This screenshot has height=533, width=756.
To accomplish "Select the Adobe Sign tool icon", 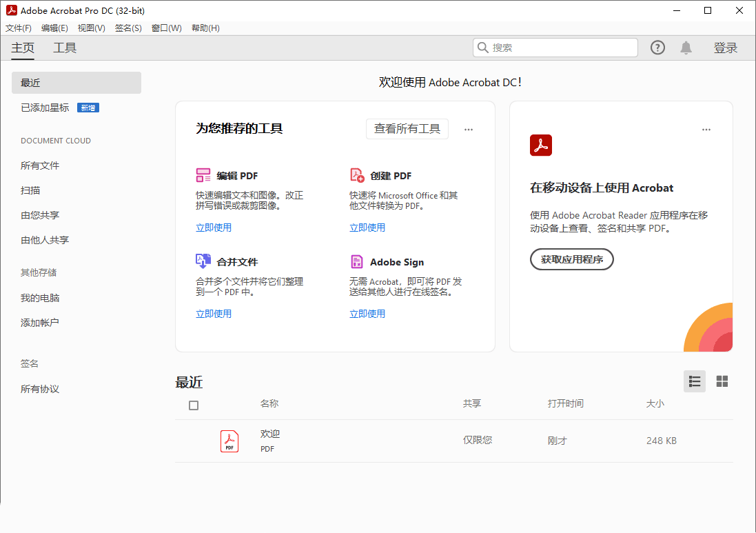I will (358, 261).
